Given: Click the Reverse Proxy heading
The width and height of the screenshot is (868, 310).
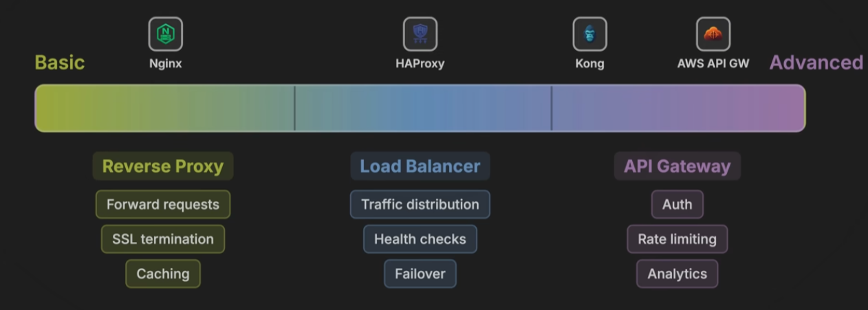Looking at the screenshot, I should point(163,166).
